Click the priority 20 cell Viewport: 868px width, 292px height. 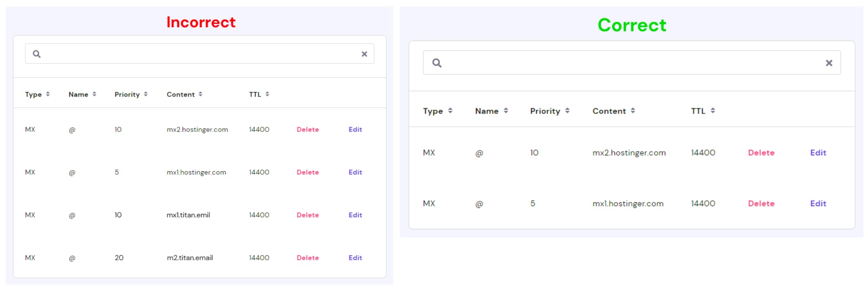point(119,257)
